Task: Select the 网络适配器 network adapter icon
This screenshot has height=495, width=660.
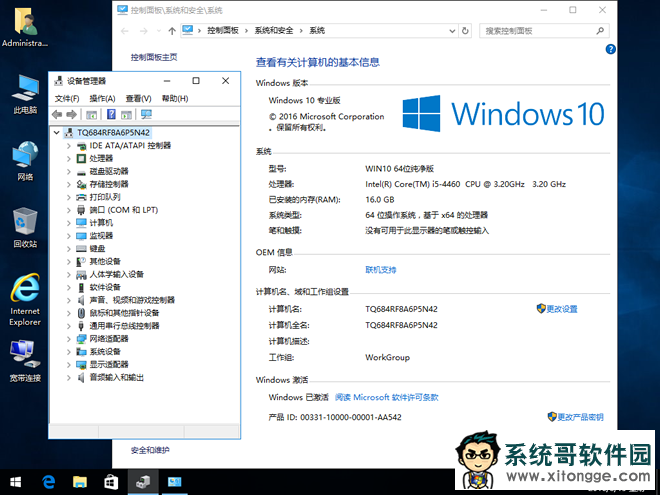Action: coord(81,339)
